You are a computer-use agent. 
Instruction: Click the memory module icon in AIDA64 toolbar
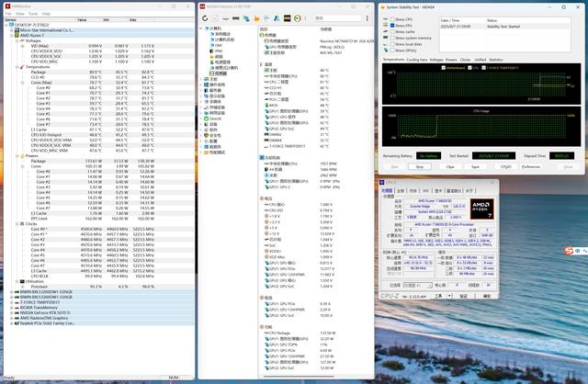click(x=236, y=18)
